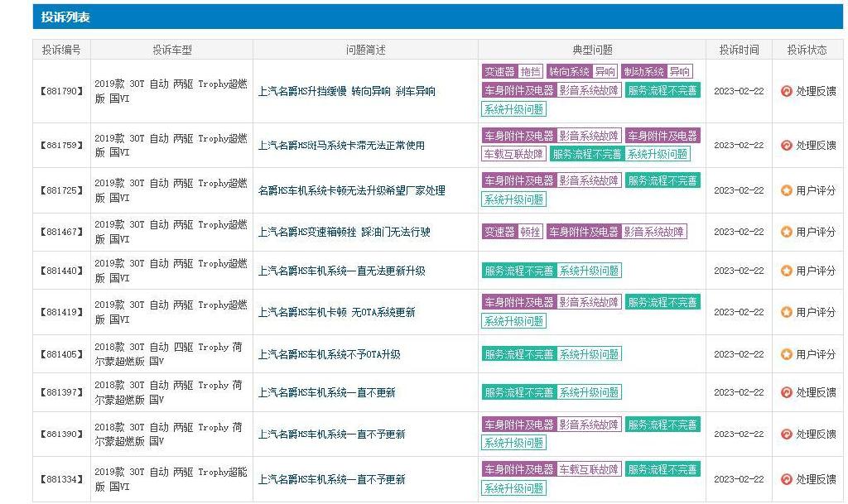Click the 影音系统故障 tag in row 881725
Image resolution: width=848 pixels, height=504 pixels.
coord(589,180)
